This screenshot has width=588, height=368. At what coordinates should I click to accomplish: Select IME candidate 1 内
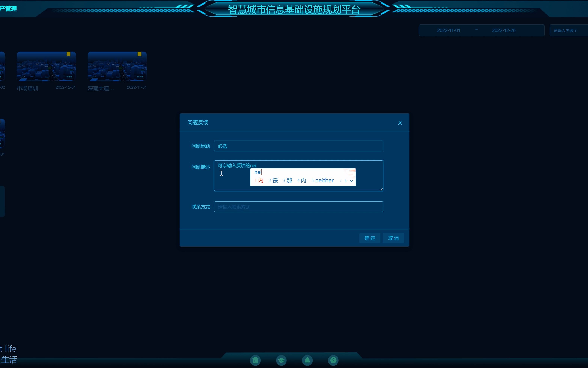click(259, 181)
